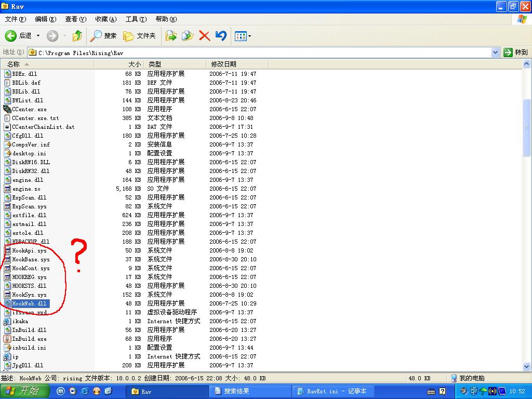Click the engine.so file icon
The image size is (532, 399).
point(7,189)
